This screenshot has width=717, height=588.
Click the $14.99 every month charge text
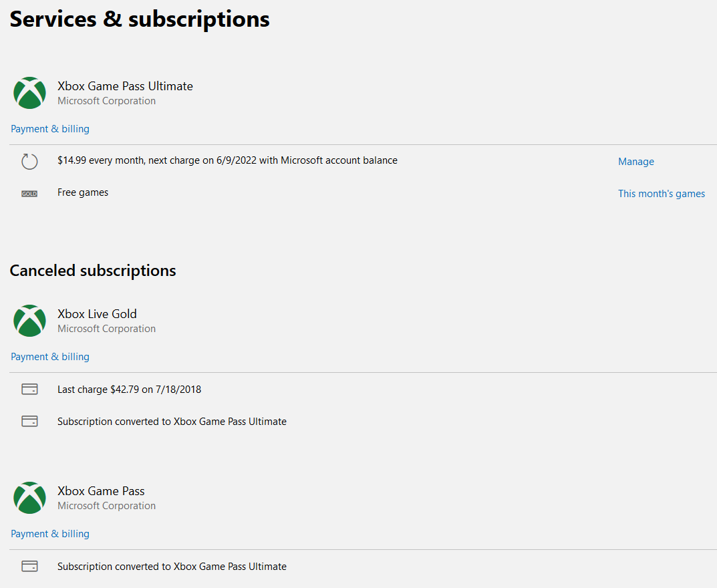[x=227, y=160]
